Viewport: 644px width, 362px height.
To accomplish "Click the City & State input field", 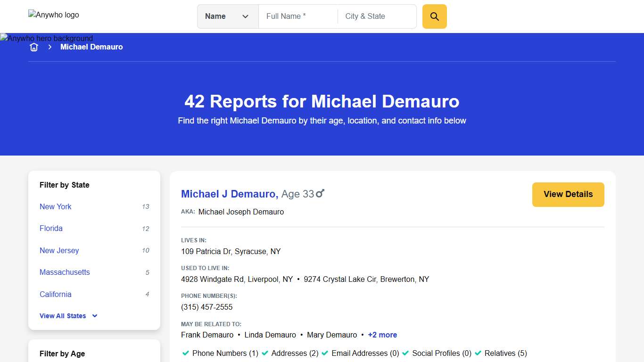I will pyautogui.click(x=376, y=16).
